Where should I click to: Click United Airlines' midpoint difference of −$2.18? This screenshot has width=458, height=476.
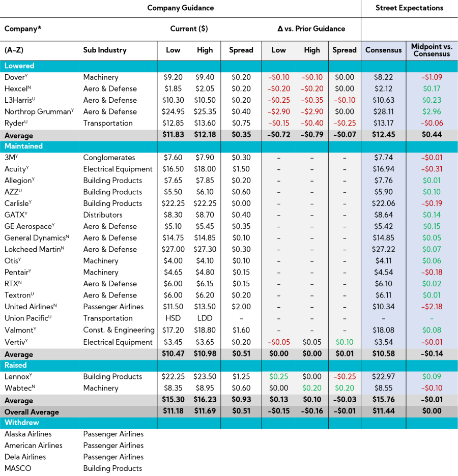432,307
